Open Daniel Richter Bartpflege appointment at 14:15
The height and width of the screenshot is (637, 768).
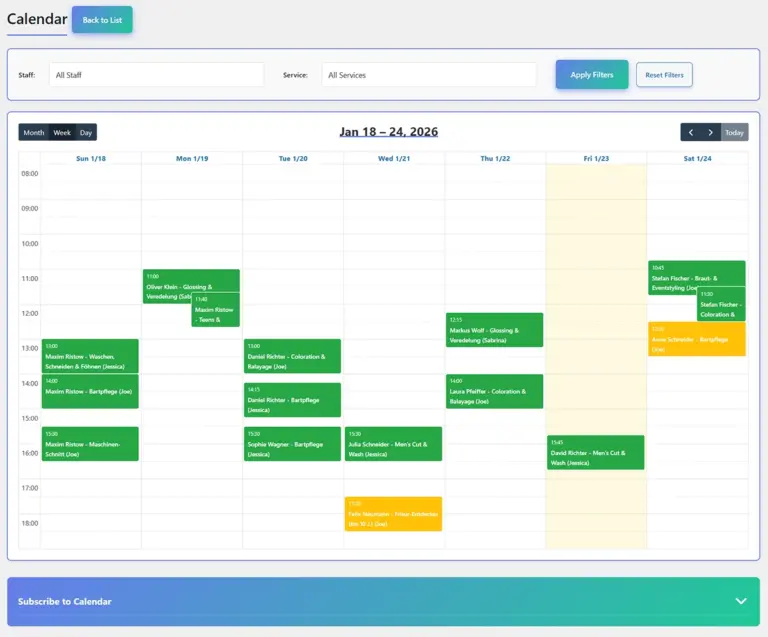click(292, 400)
